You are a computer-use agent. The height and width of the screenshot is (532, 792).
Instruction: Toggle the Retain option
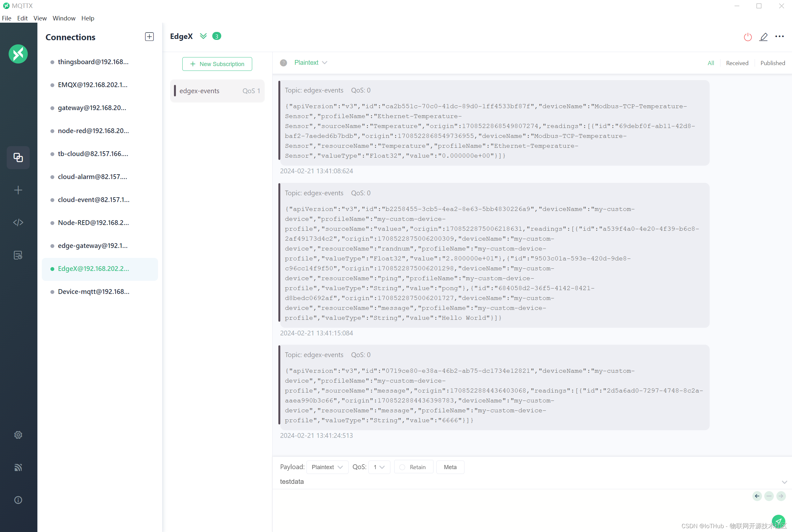[x=413, y=467]
